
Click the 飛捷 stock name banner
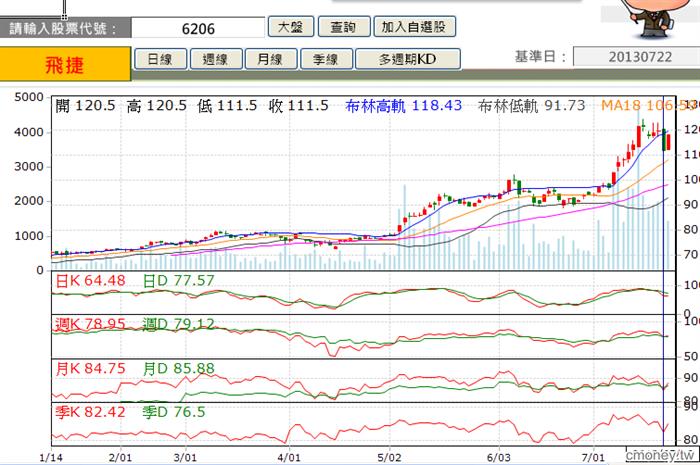tap(65, 65)
